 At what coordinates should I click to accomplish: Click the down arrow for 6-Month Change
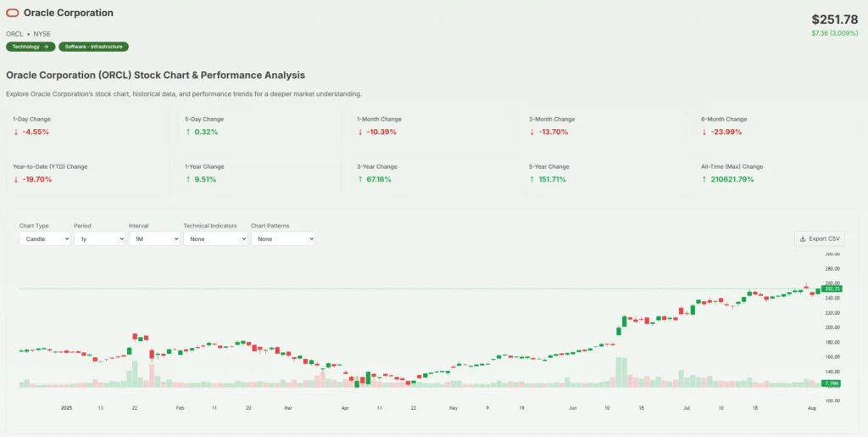point(704,132)
